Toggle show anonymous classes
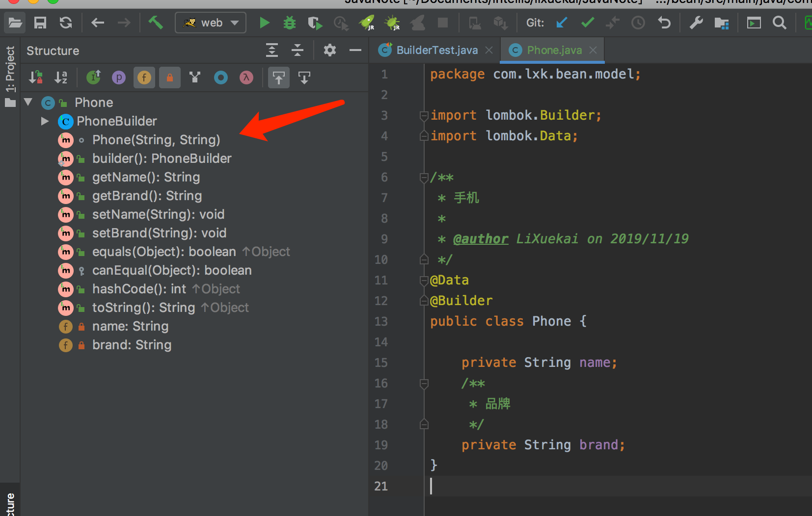Viewport: 812px width, 516px height. coord(221,77)
